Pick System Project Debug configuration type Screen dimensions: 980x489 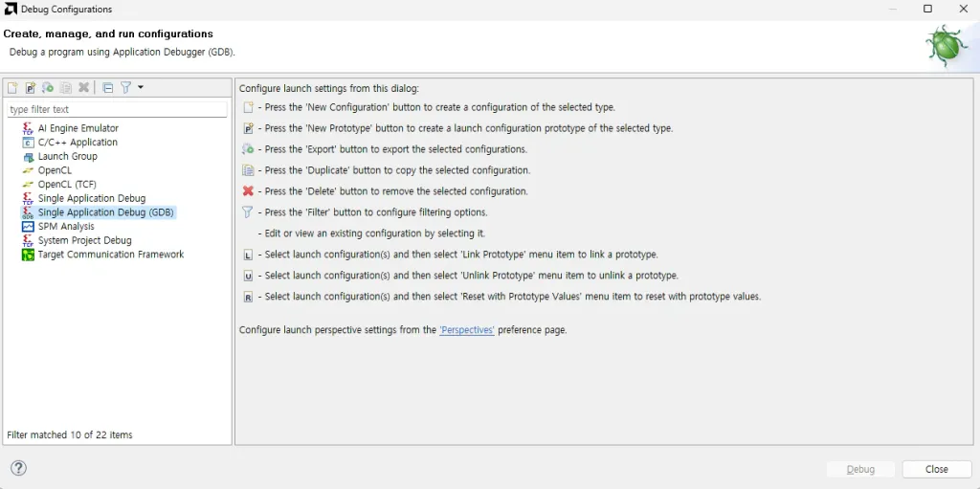point(84,240)
